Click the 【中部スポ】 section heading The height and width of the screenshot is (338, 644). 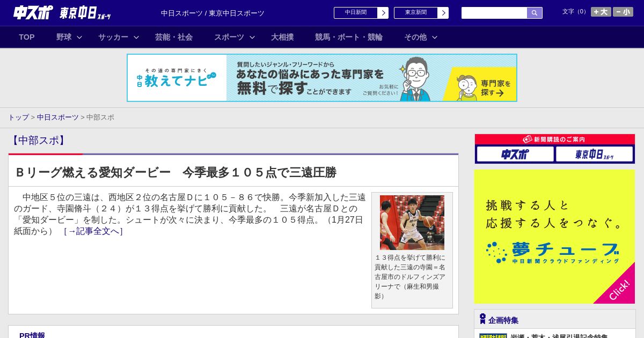click(38, 141)
